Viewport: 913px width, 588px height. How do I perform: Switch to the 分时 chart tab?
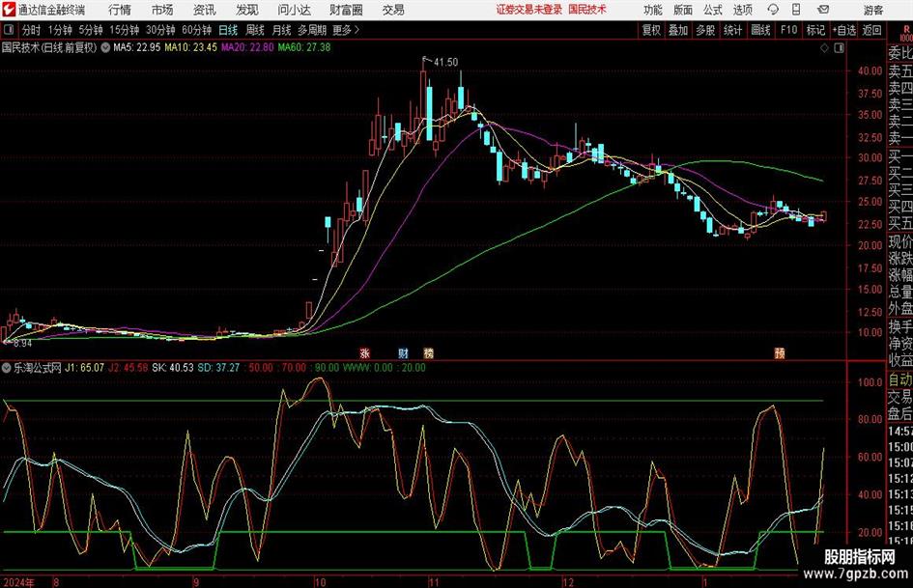(x=32, y=30)
